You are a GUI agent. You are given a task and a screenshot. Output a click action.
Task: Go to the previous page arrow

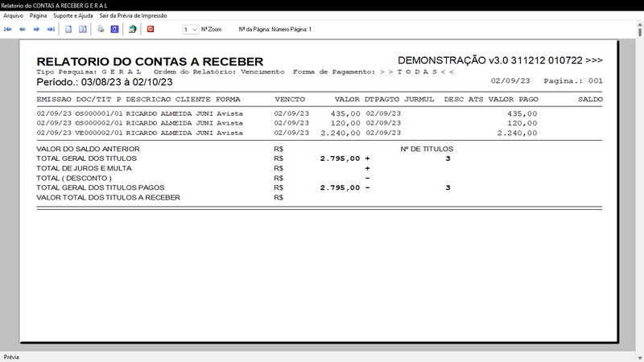(23, 29)
